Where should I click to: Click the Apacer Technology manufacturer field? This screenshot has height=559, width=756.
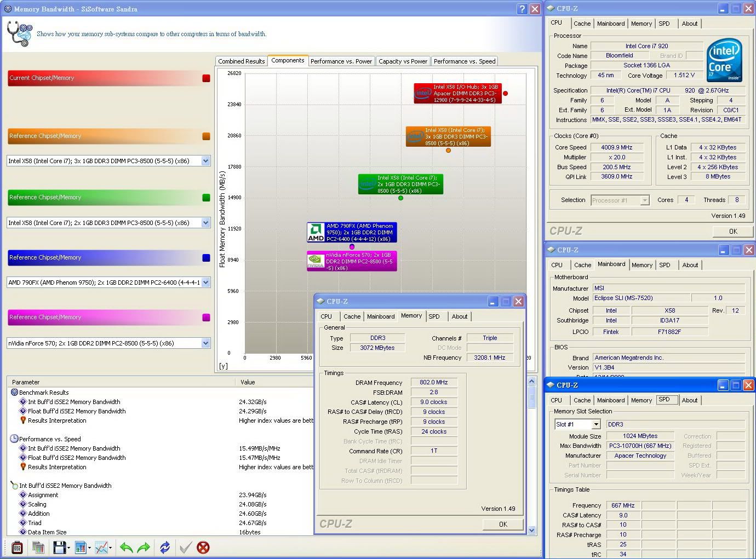pos(640,456)
